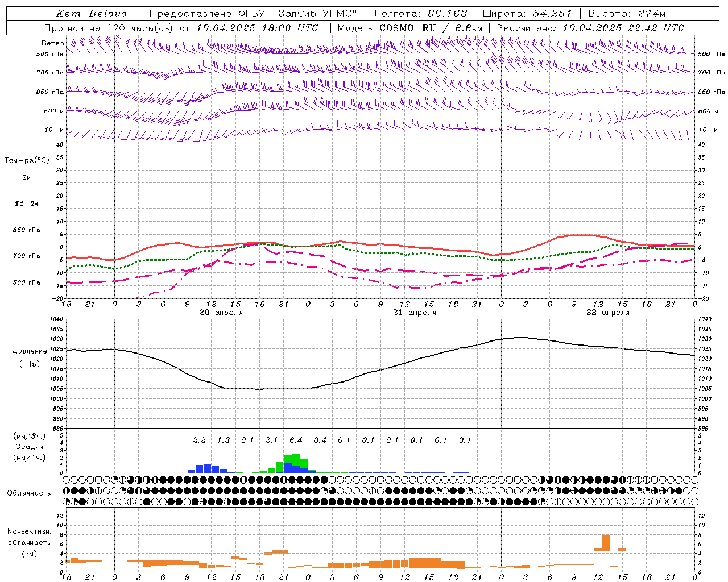Click the 'Прогноз на 120 часа(ов)' forecast text

tap(109, 28)
